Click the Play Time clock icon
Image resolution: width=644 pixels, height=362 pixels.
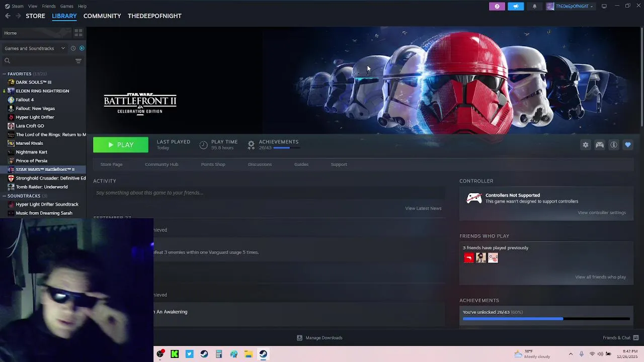click(x=203, y=145)
